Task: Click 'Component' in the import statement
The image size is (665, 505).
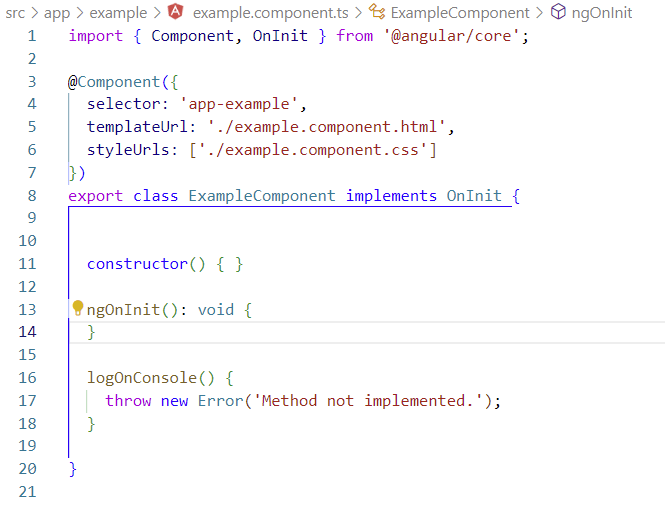Action: tap(193, 36)
